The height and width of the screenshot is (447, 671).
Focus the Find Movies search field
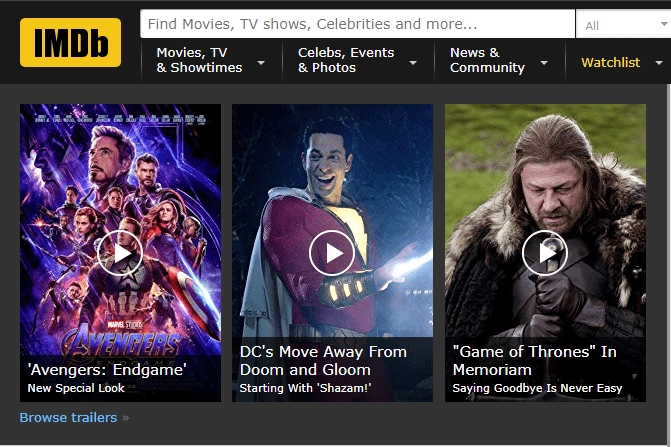coord(357,24)
